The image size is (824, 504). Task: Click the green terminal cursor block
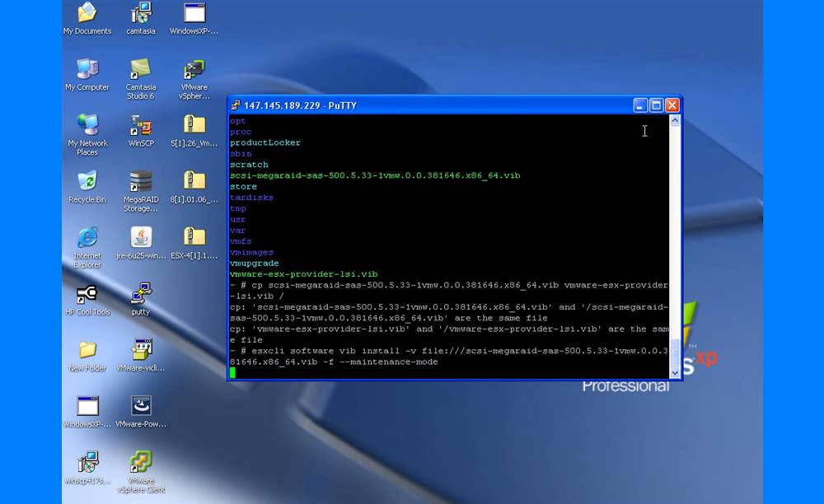click(233, 373)
